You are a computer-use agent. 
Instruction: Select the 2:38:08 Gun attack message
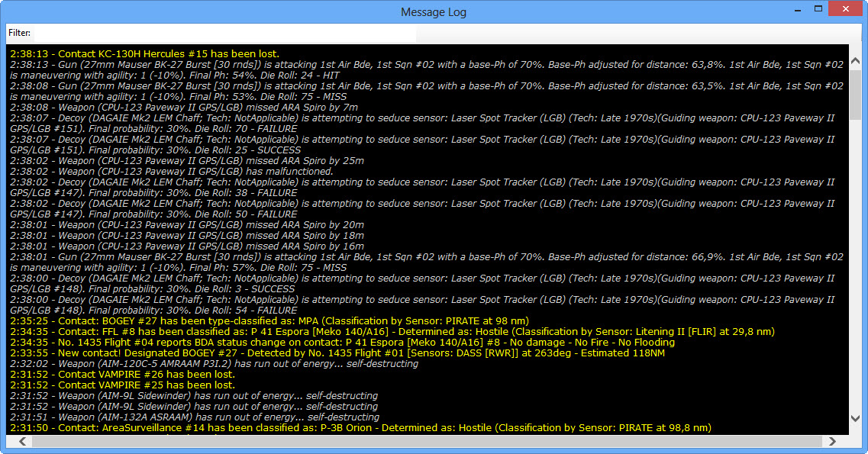tap(427, 92)
